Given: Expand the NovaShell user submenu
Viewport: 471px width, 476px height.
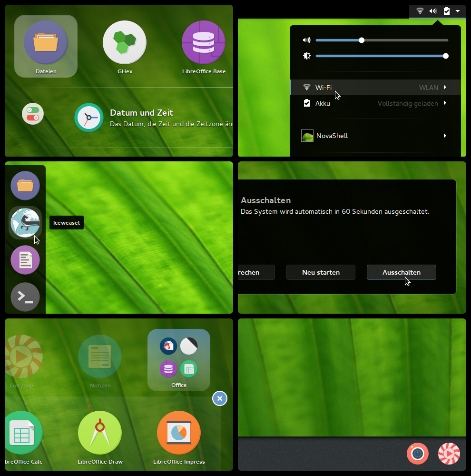Looking at the screenshot, I should tap(375, 136).
